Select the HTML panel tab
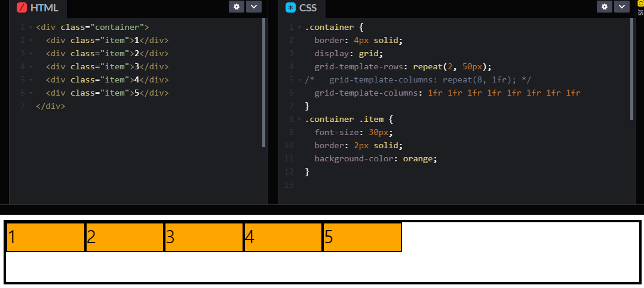 pyautogui.click(x=38, y=8)
